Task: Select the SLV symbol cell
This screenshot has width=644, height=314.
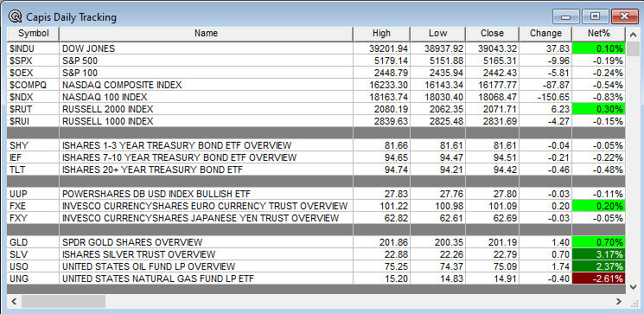Action: (x=34, y=254)
